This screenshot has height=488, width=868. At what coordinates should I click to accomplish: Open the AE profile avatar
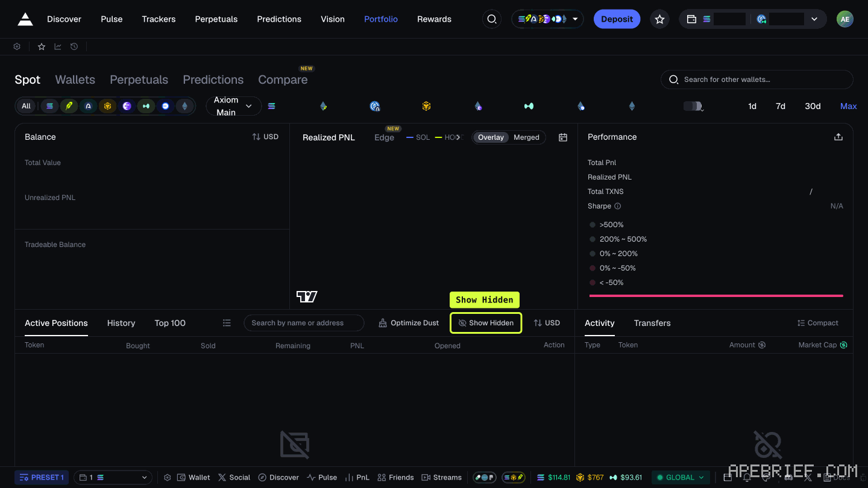pos(845,19)
